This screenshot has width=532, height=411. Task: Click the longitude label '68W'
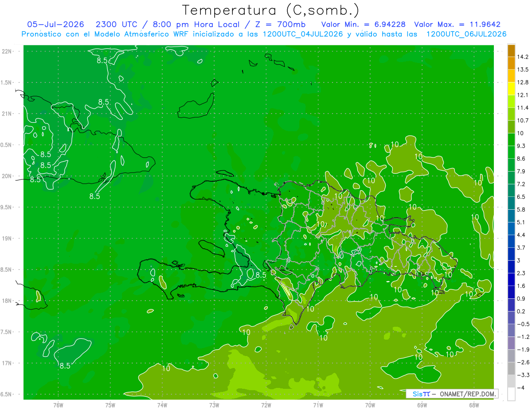point(473,405)
